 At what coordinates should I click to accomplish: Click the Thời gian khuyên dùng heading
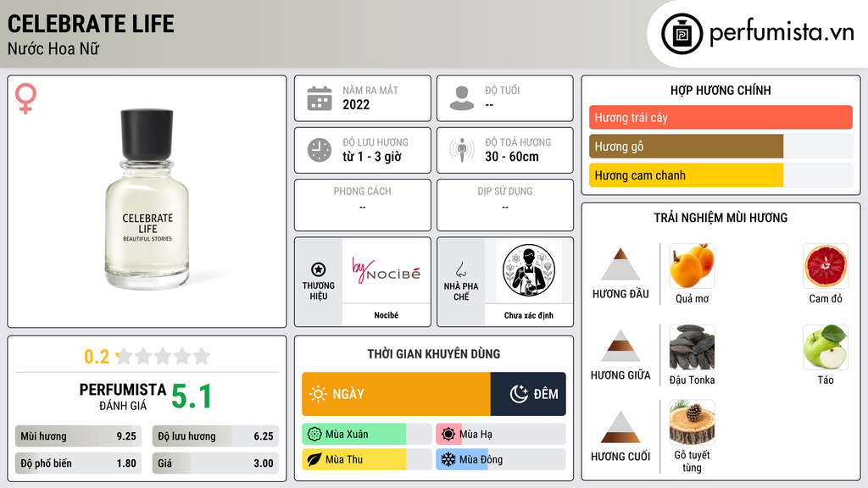[434, 353]
